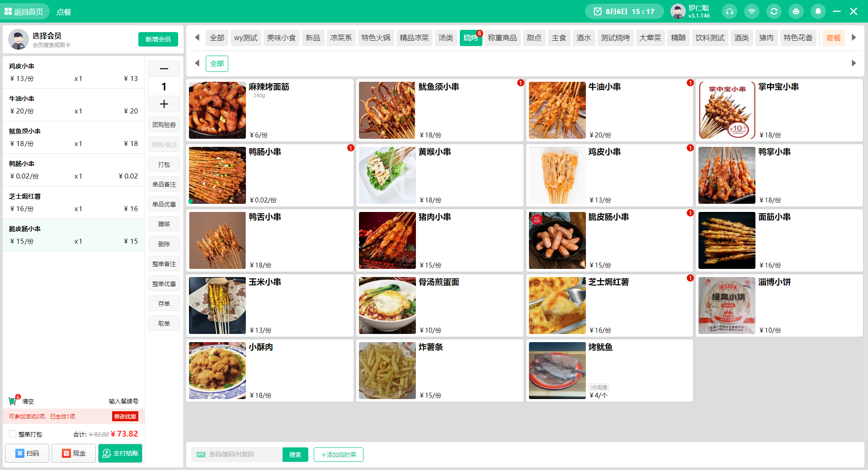Click the right arrow on the subcategory row
Screen dimensions: 868x470
[x=854, y=63]
